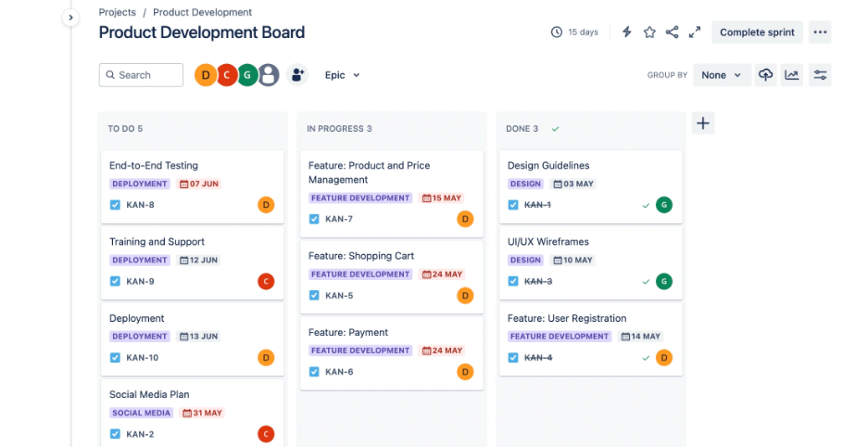The width and height of the screenshot is (868, 447).
Task: Click the cloud upload icon
Action: tap(765, 75)
